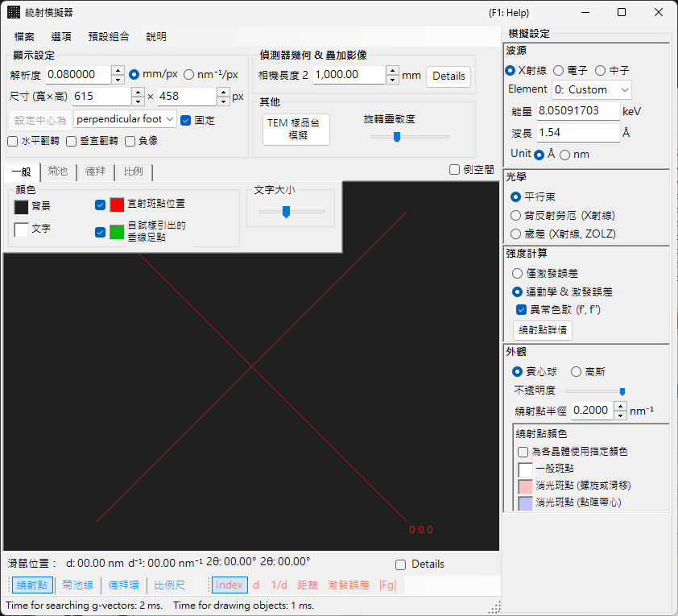Select the 電子 wave source radio button
The width and height of the screenshot is (678, 616).
tap(559, 71)
